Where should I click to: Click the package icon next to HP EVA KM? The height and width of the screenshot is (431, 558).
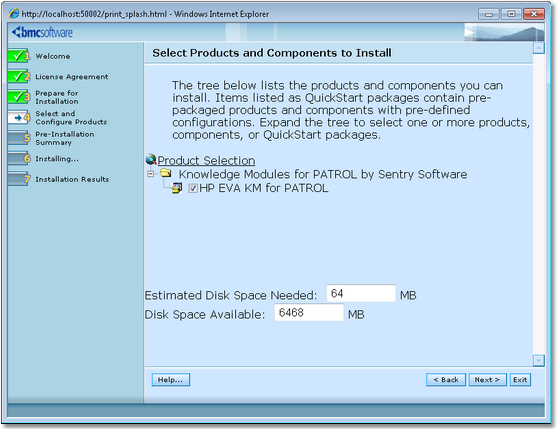tap(177, 188)
